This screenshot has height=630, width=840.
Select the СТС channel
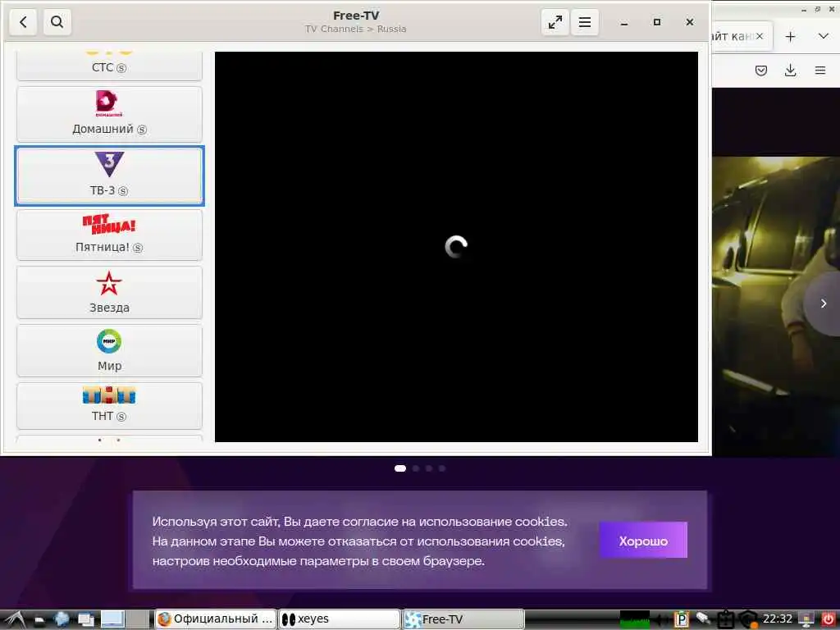click(109, 66)
